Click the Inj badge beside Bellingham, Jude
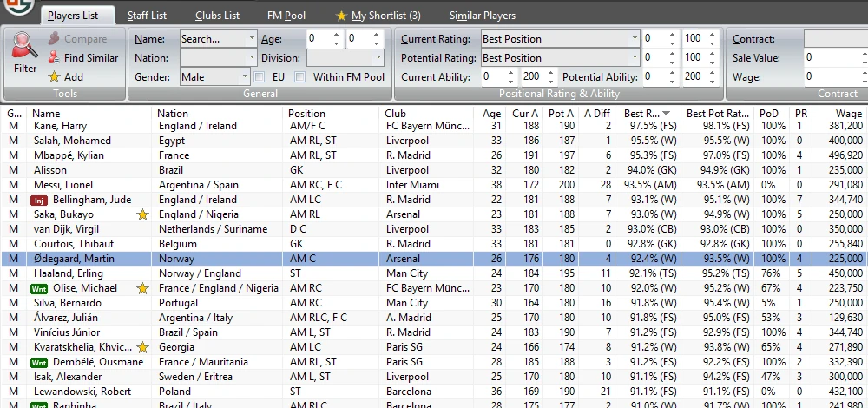 tap(38, 200)
